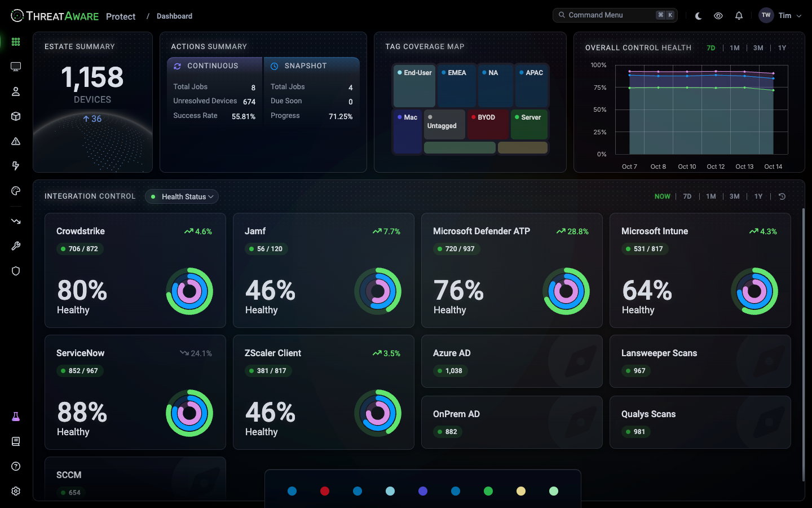Open the Crowdstrike integration card
This screenshot has width=812, height=508.
135,270
